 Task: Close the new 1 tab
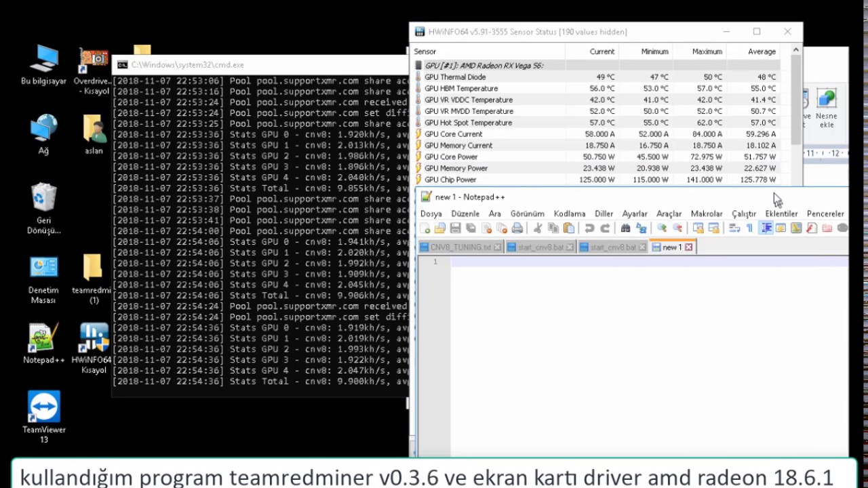688,247
